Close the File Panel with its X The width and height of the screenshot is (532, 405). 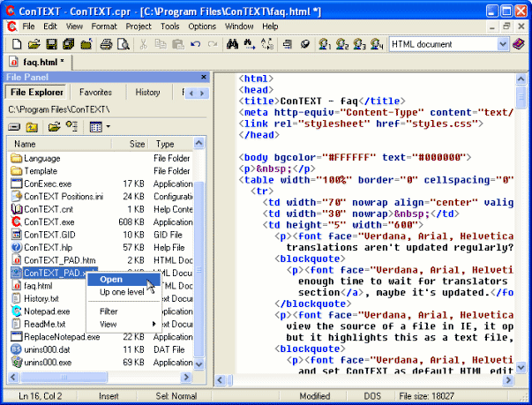[x=204, y=77]
